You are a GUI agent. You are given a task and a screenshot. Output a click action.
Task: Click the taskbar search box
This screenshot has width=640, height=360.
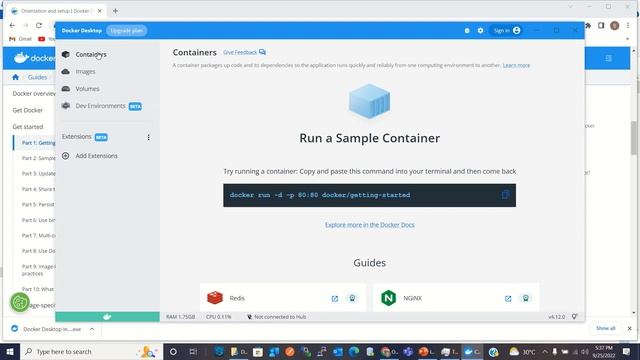[91, 351]
